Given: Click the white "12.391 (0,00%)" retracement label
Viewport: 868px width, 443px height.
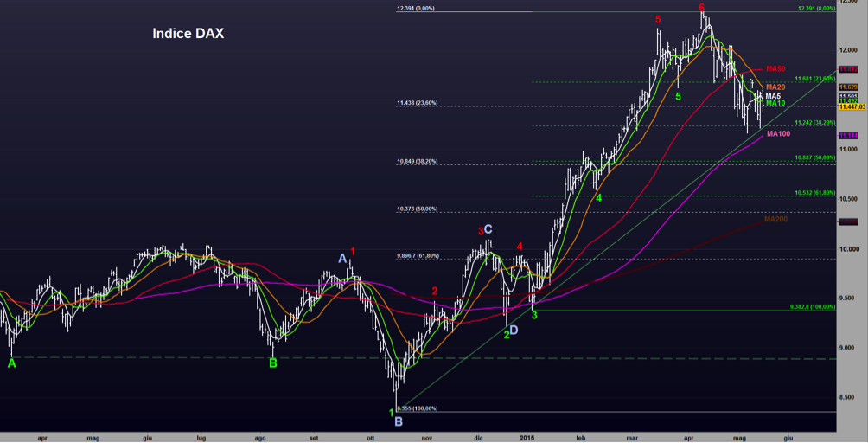Looking at the screenshot, I should [x=416, y=9].
